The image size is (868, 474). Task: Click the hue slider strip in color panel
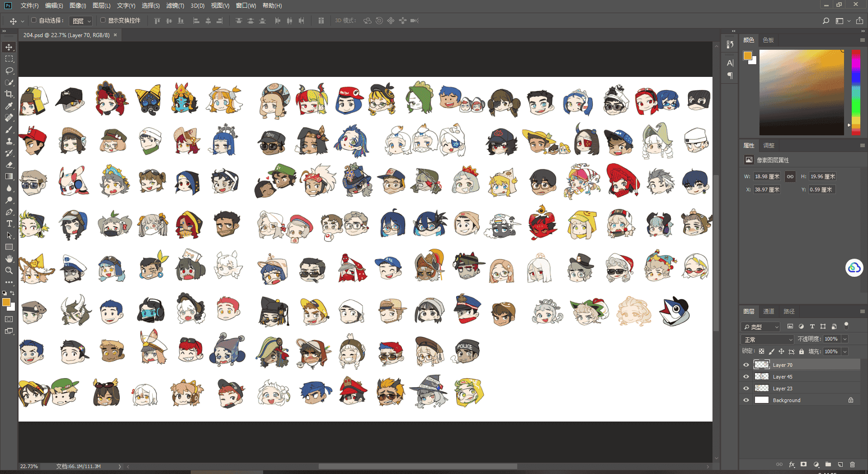[856, 92]
